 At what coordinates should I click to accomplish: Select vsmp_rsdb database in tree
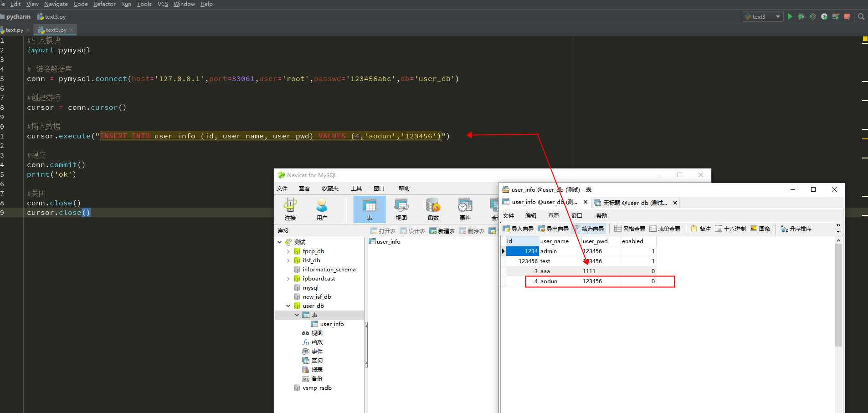[317, 388]
